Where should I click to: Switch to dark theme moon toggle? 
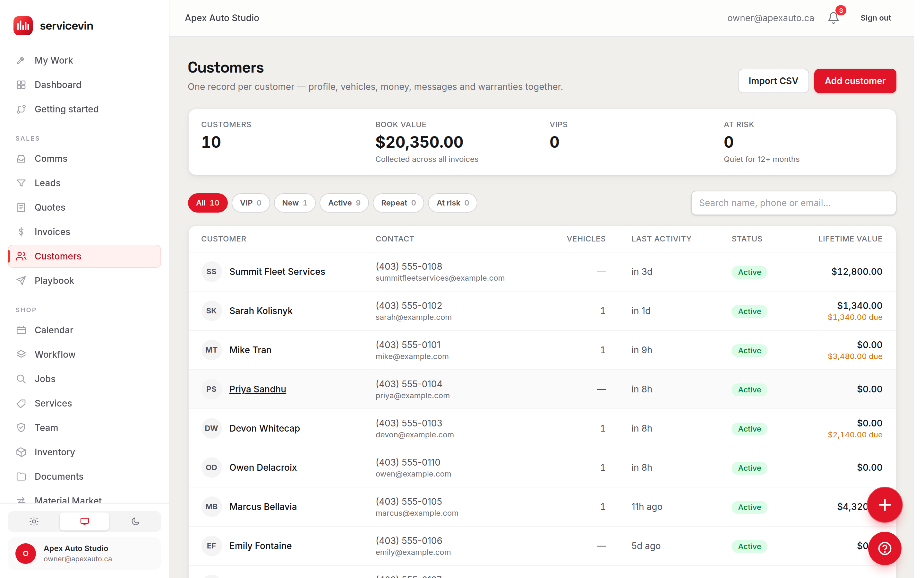135,521
